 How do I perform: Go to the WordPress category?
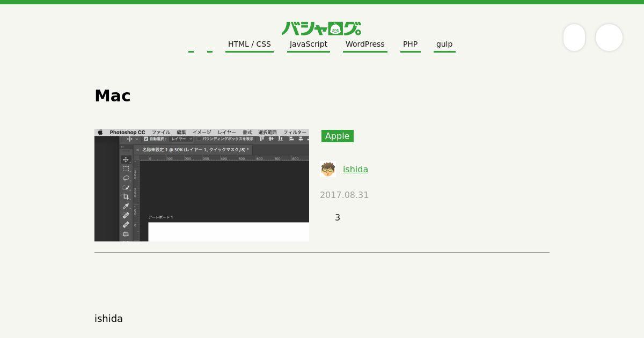[365, 45]
